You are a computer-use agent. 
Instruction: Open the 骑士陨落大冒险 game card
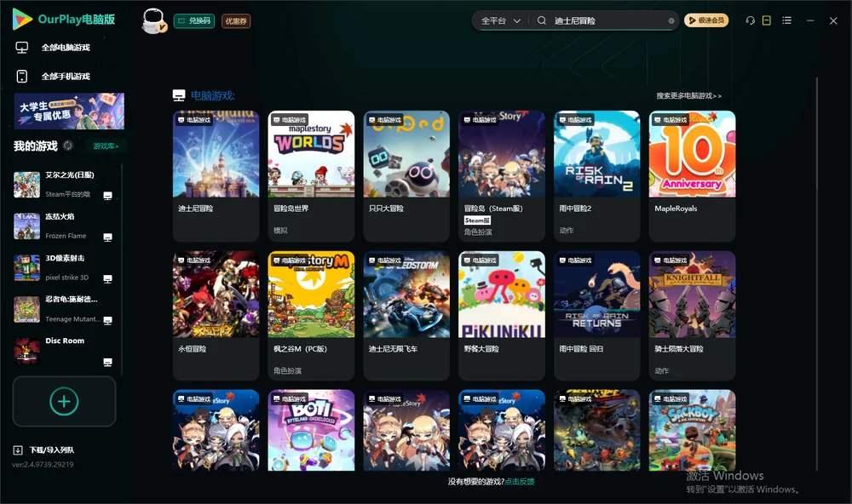(x=692, y=316)
